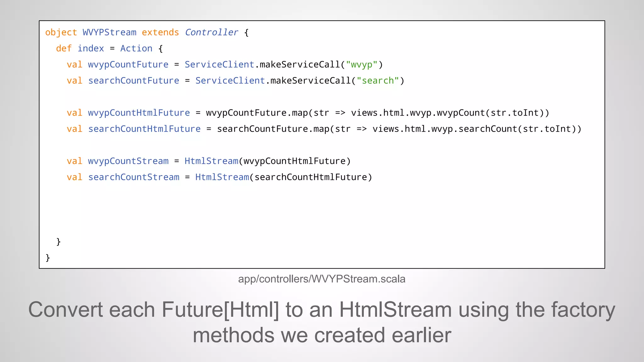The height and width of the screenshot is (362, 644).
Task: Click 'views.html.wvyp.wvypCount(str.toInt))' call
Action: pos(450,113)
